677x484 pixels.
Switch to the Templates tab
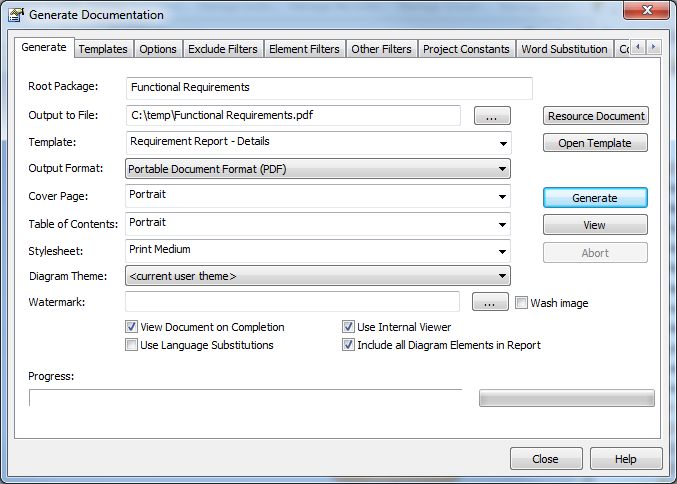click(x=103, y=49)
